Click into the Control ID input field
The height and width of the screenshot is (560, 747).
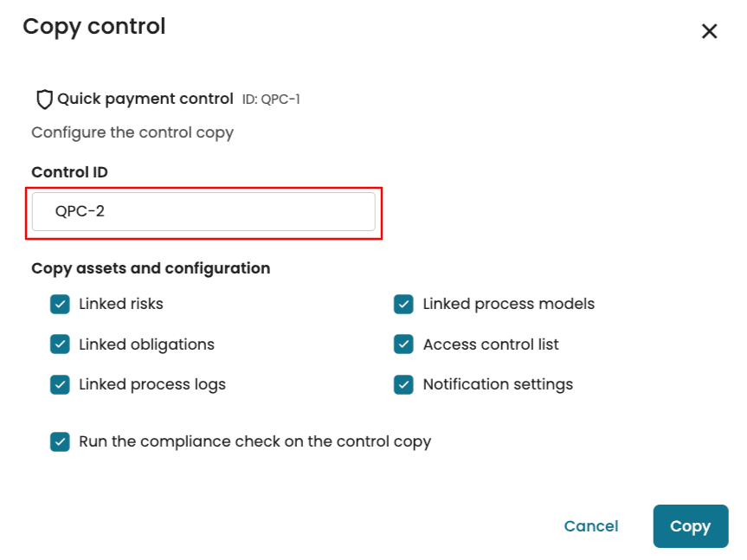click(x=203, y=212)
